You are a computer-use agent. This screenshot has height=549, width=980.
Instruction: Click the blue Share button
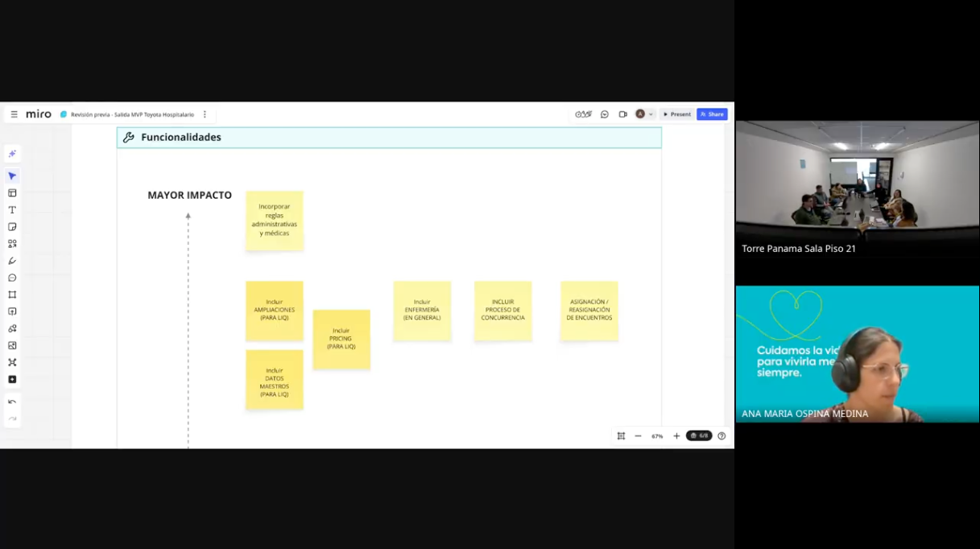point(712,114)
